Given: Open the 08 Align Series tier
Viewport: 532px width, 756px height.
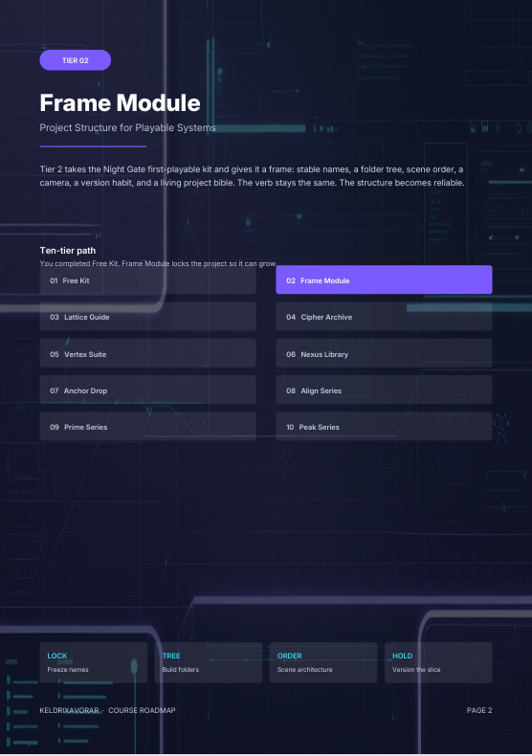Looking at the screenshot, I should click(384, 390).
